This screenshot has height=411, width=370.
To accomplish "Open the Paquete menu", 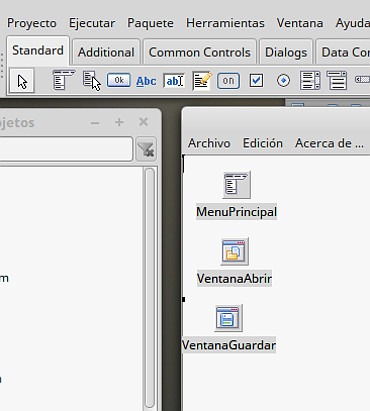I will click(150, 23).
